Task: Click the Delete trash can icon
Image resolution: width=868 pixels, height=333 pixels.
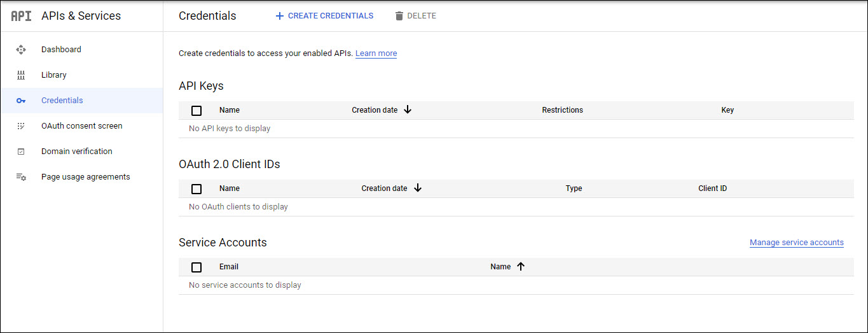Action: pos(399,16)
